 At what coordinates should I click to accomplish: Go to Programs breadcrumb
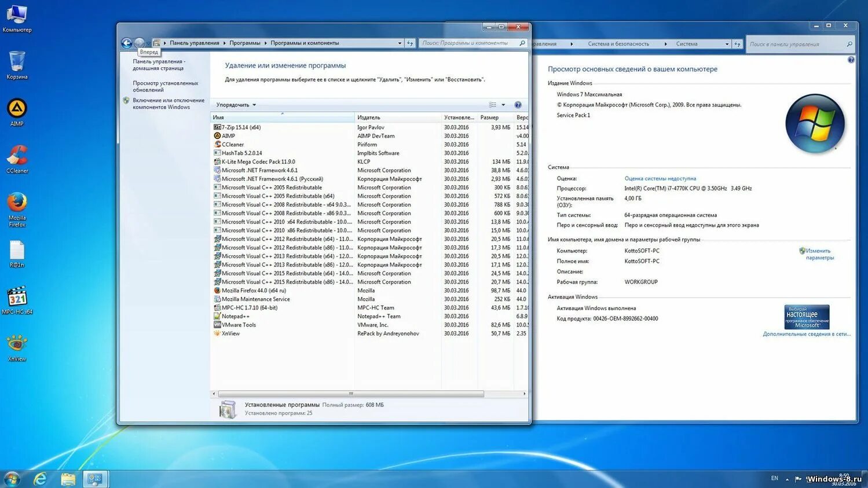pyautogui.click(x=245, y=43)
